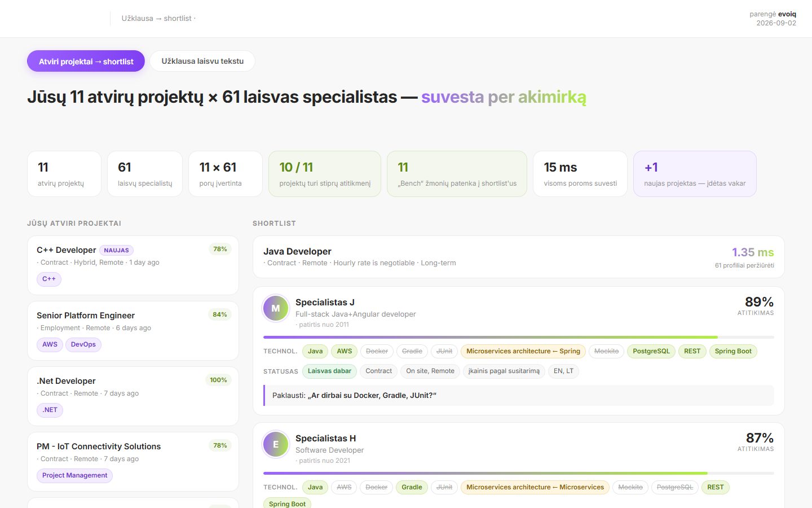Image resolution: width=812 pixels, height=508 pixels.
Task: Click the 100% match badge
Action: (218, 380)
